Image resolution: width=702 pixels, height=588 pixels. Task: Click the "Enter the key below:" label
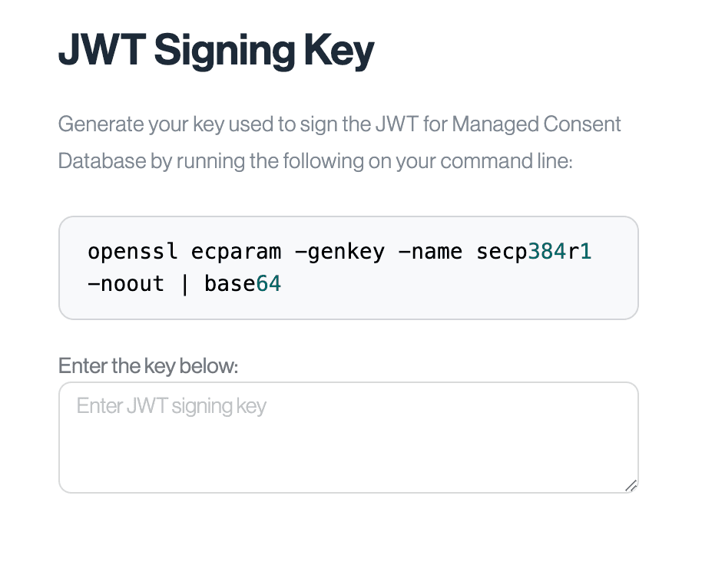pos(148,365)
